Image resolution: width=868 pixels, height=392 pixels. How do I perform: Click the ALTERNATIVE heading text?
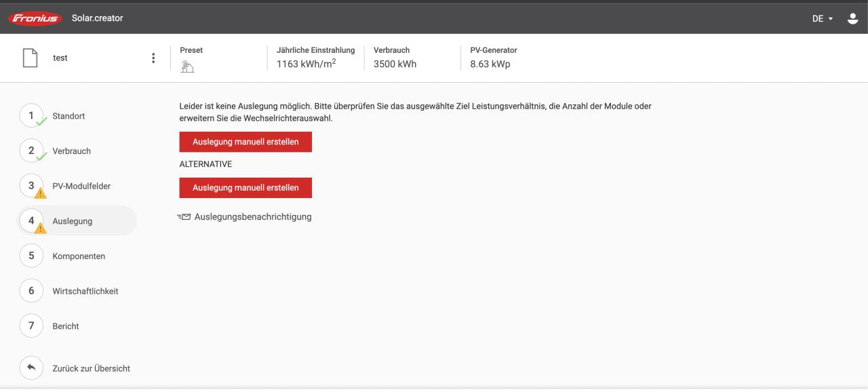tap(205, 165)
